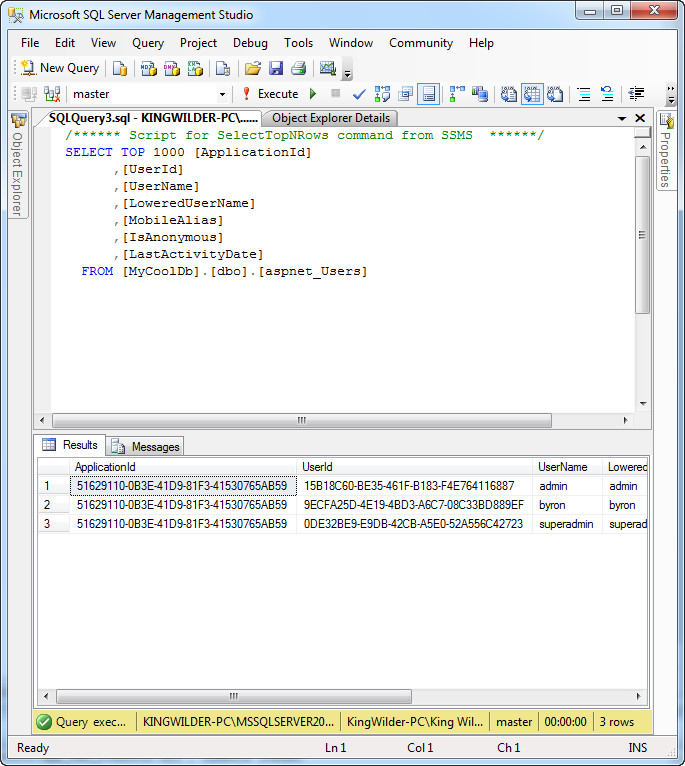Viewport: 685px width, 766px height.
Task: Switch to the Results tab
Action: 71,445
